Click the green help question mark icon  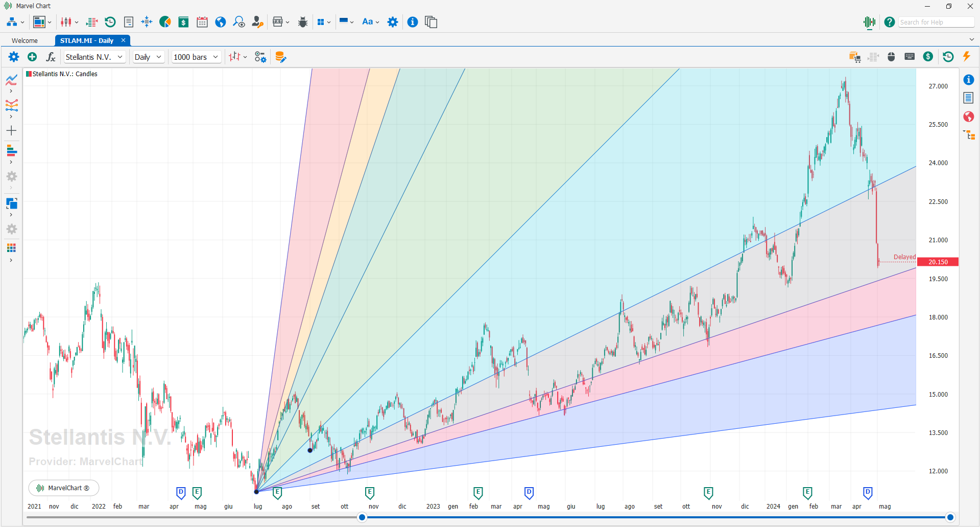click(890, 22)
